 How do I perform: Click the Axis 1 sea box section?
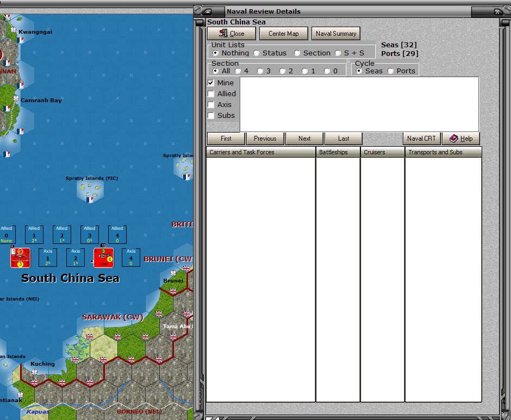[x=48, y=258]
